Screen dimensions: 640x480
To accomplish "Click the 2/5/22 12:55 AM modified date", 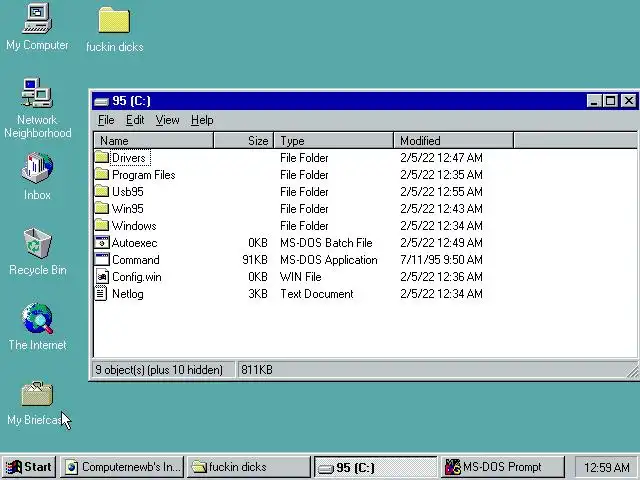I will point(441,191).
